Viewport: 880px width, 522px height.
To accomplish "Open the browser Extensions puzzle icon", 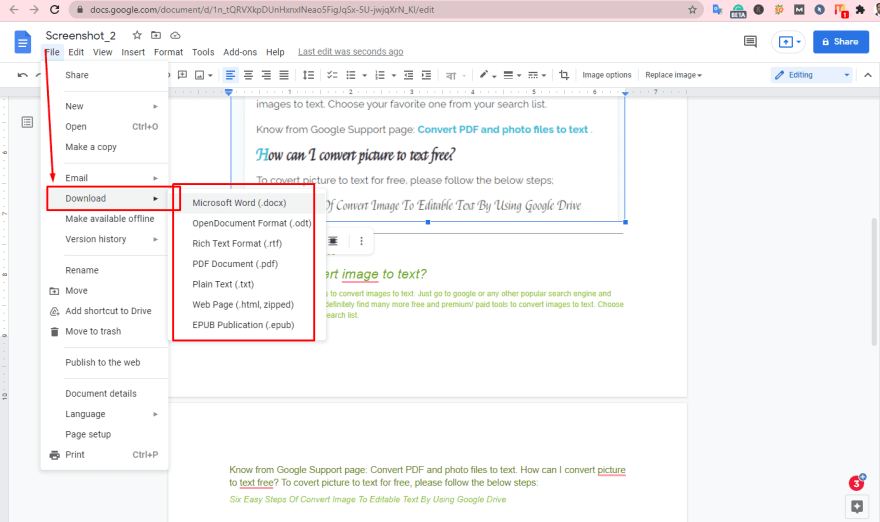I will pos(860,10).
